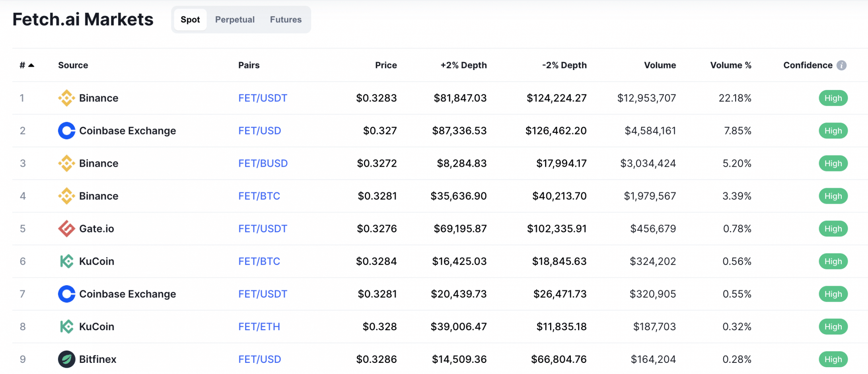Click +2% depth value $87,336.53

coord(459,131)
